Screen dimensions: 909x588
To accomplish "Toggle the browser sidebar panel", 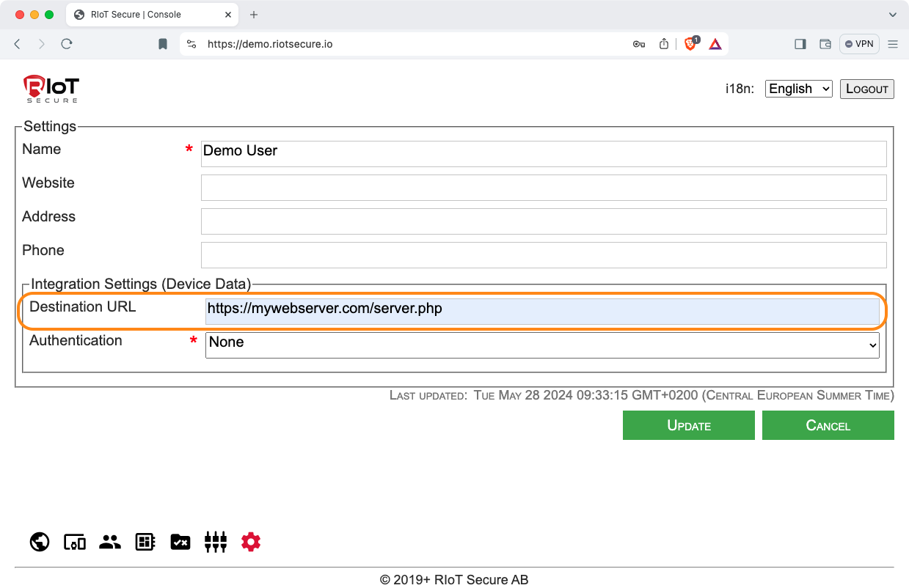I will click(x=800, y=44).
